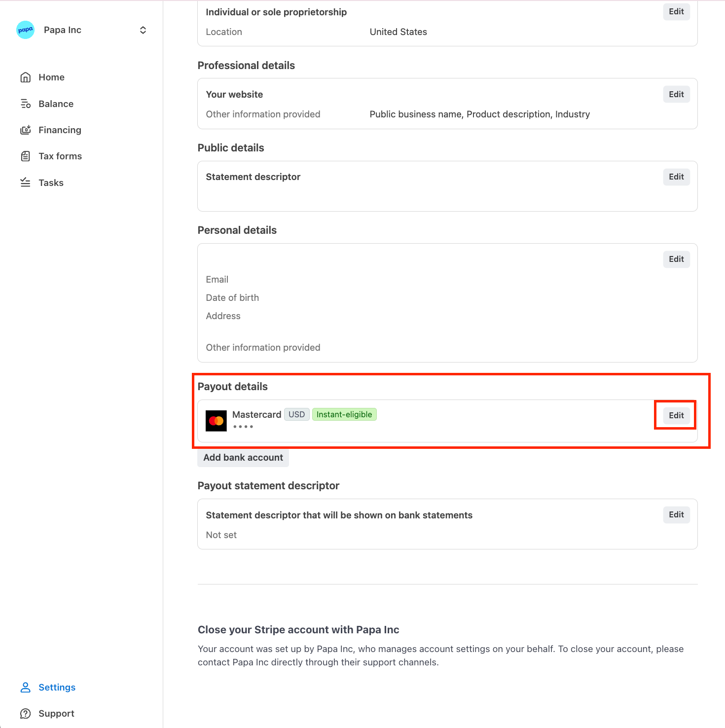Edit the Statement descriptor
The image size is (725, 728).
click(676, 177)
